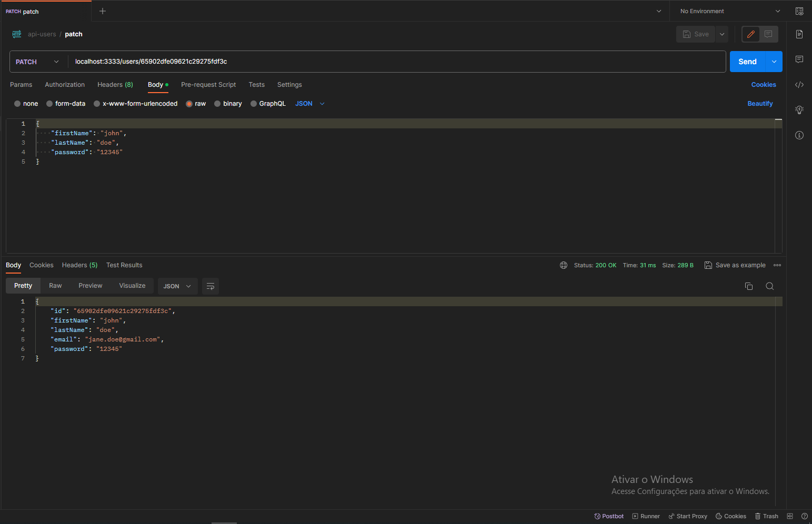The height and width of the screenshot is (524, 812).
Task: Open a new request tab with plus icon
Action: tap(103, 11)
